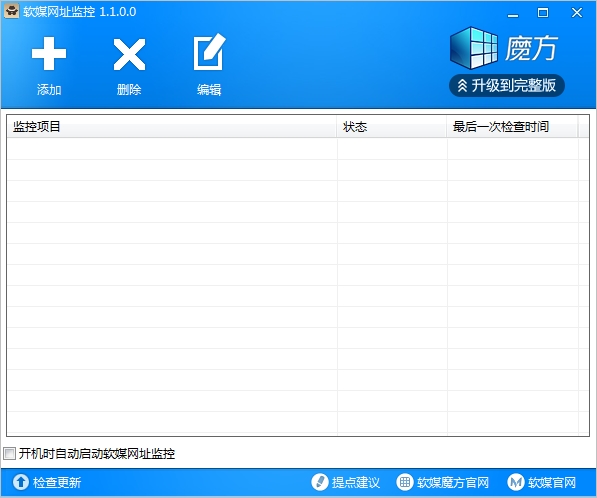The image size is (597, 498).
Task: Click the app icon in title bar
Action: pos(11,11)
